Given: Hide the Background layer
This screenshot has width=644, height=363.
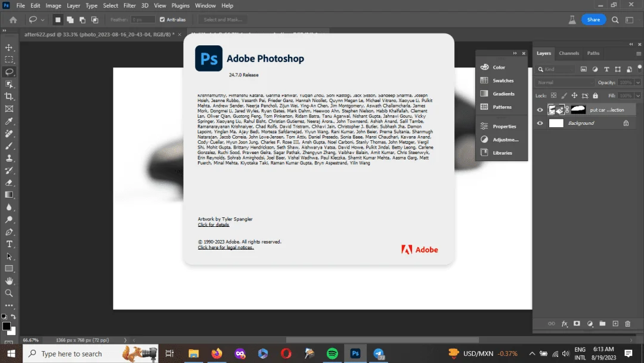Looking at the screenshot, I should click(540, 123).
